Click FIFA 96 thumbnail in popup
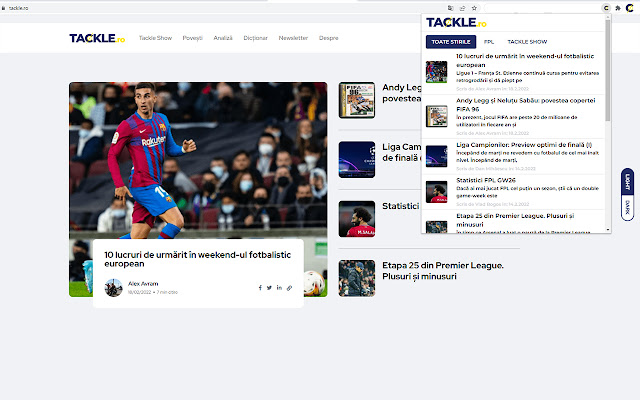Image resolution: width=640 pixels, height=400 pixels. 436,116
